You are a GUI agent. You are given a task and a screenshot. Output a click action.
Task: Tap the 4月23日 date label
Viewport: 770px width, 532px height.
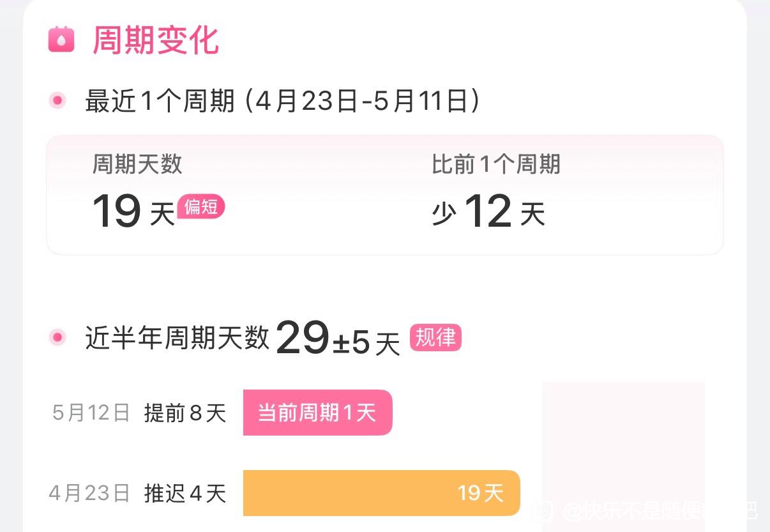(x=89, y=494)
